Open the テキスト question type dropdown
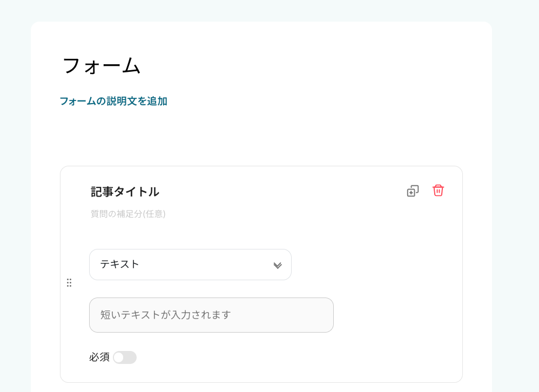This screenshot has width=539, height=392. point(190,265)
